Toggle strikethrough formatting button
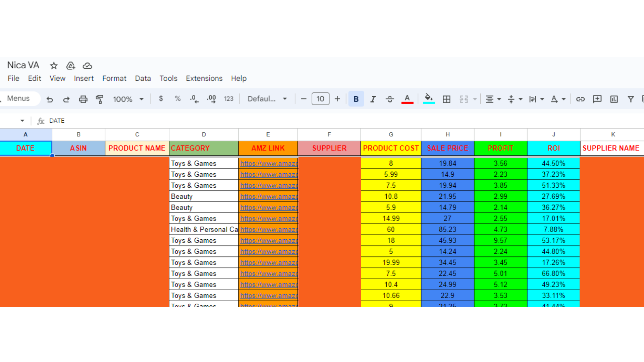The height and width of the screenshot is (362, 644). tap(389, 99)
